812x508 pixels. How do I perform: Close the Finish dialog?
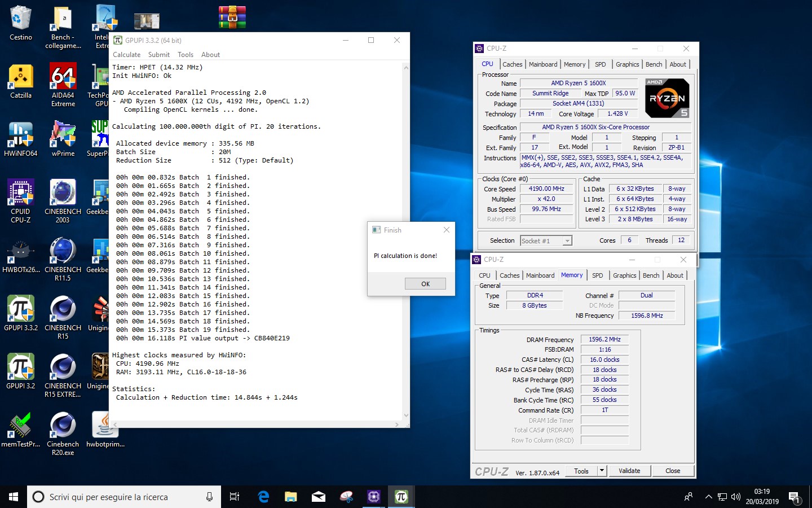pyautogui.click(x=447, y=230)
